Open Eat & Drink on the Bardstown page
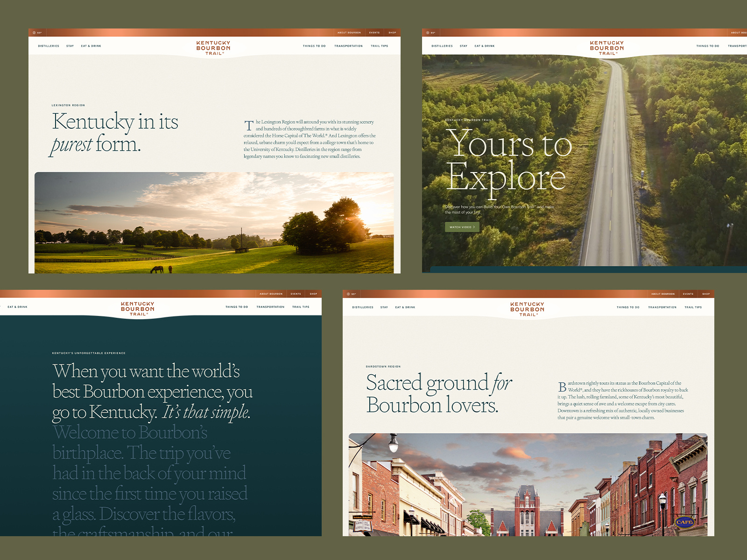 pyautogui.click(x=405, y=308)
